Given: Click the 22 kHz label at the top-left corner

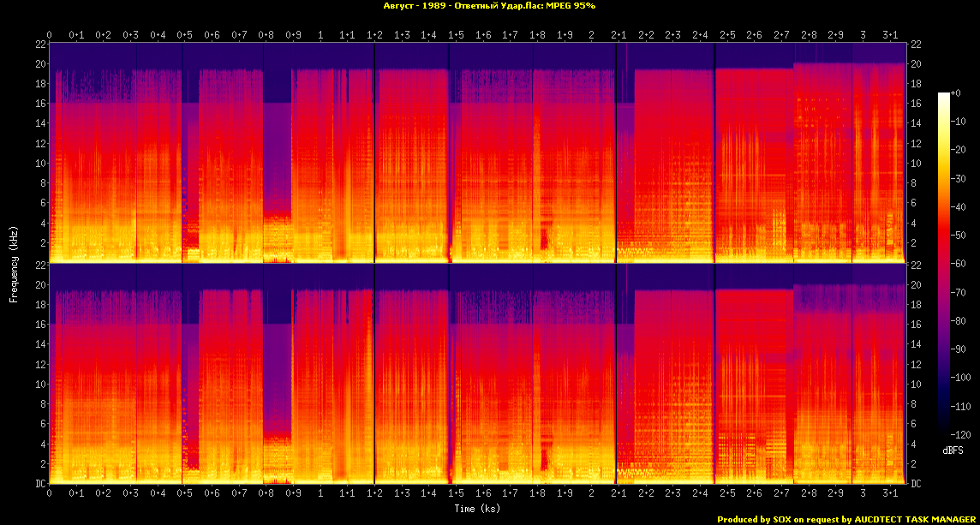Looking at the screenshot, I should coord(40,44).
